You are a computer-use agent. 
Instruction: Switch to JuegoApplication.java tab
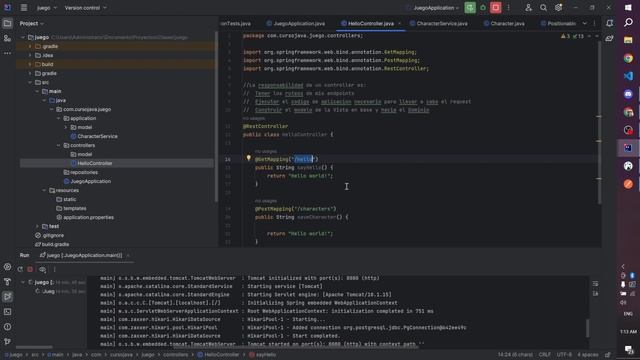(296, 23)
